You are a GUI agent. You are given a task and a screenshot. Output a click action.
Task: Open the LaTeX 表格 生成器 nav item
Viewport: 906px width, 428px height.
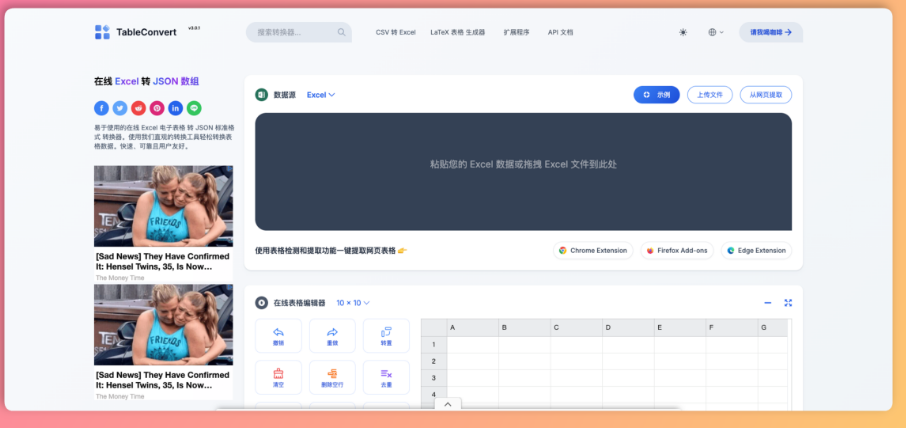tap(458, 32)
